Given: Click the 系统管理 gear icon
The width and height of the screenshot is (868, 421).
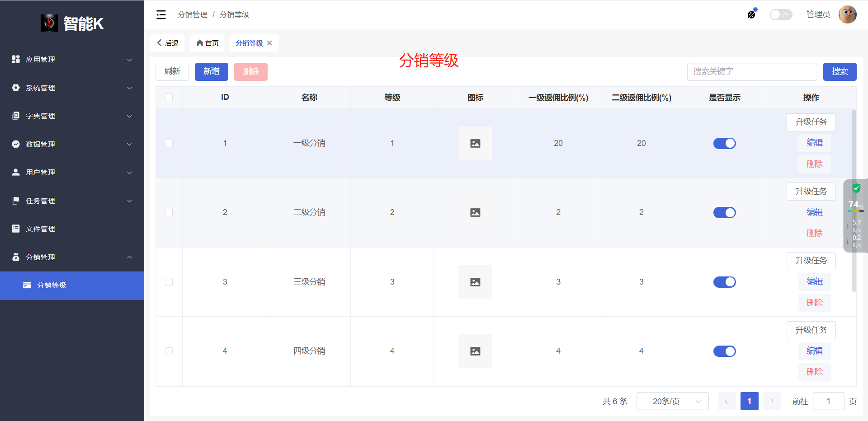Looking at the screenshot, I should coord(15,88).
